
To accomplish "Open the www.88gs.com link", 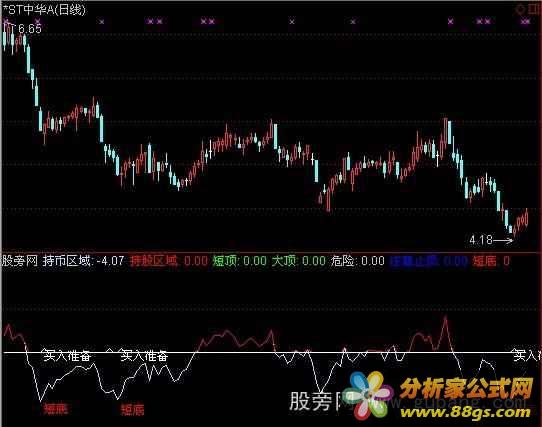I will (465, 412).
